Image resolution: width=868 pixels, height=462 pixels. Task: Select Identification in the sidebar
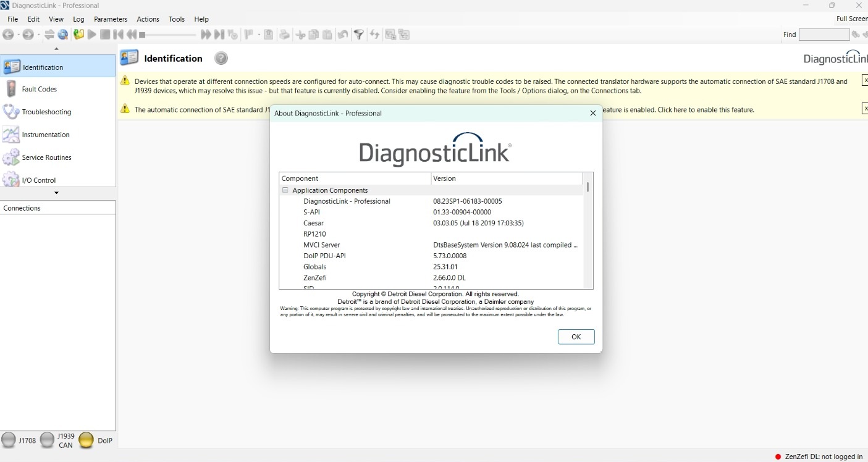point(58,67)
